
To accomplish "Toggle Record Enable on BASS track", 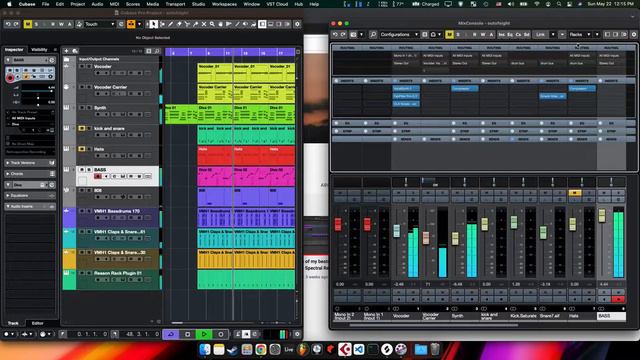I will [x=98, y=176].
